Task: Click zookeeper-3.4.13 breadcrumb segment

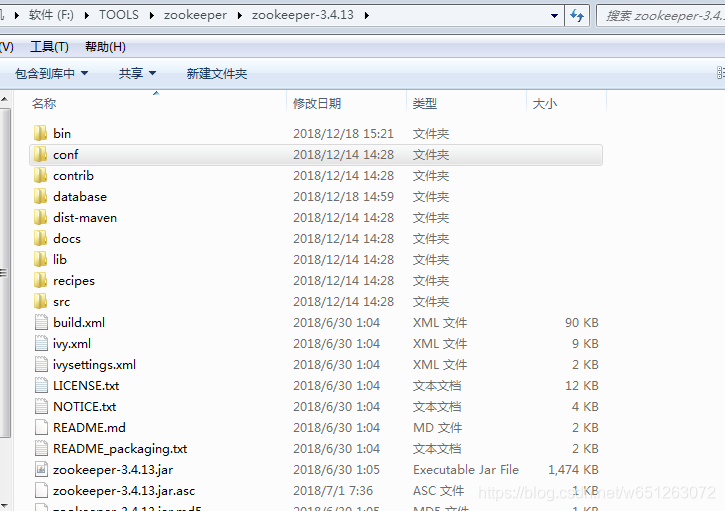Action: 303,15
